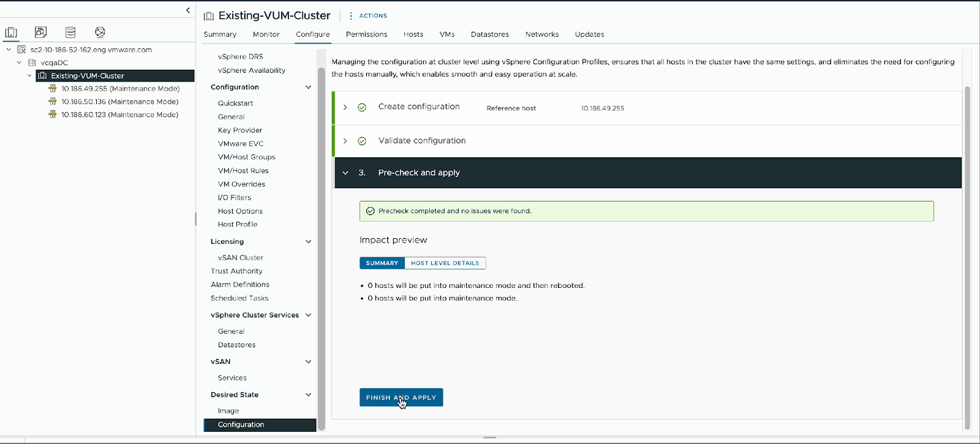Click the cluster icon beside Existing-VUM-Cluster title
The image size is (980, 444).
(x=209, y=16)
